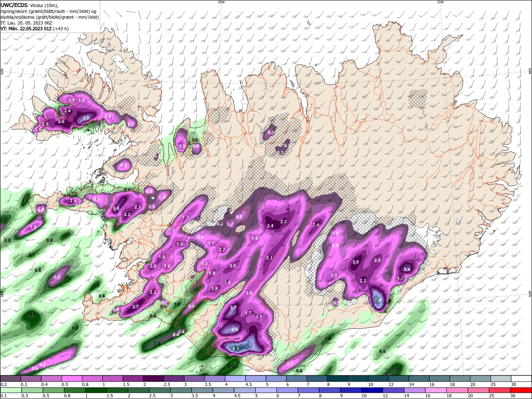Click the 7.0 precipitation value on the map

click(x=378, y=300)
